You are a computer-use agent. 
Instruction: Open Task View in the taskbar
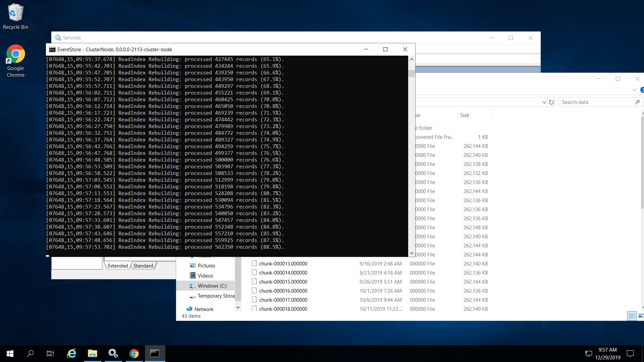[50, 353]
